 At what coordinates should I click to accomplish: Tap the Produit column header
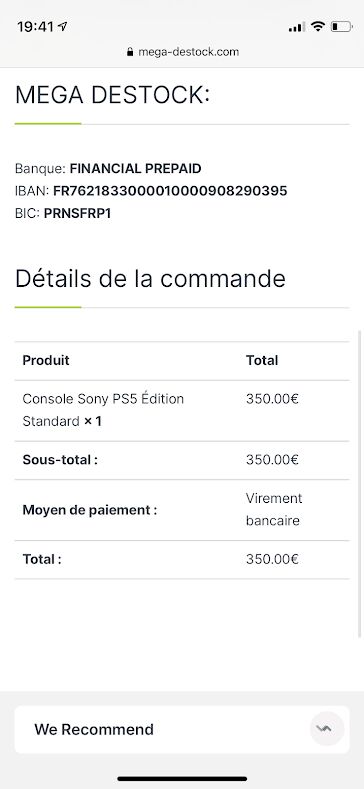pos(46,360)
